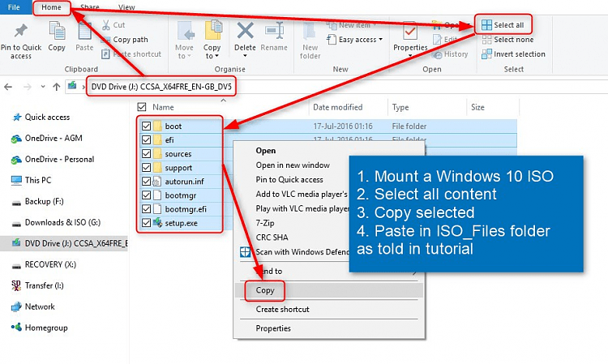Open OneDrive - Personal in navigation pane
608x364 pixels.
59,160
